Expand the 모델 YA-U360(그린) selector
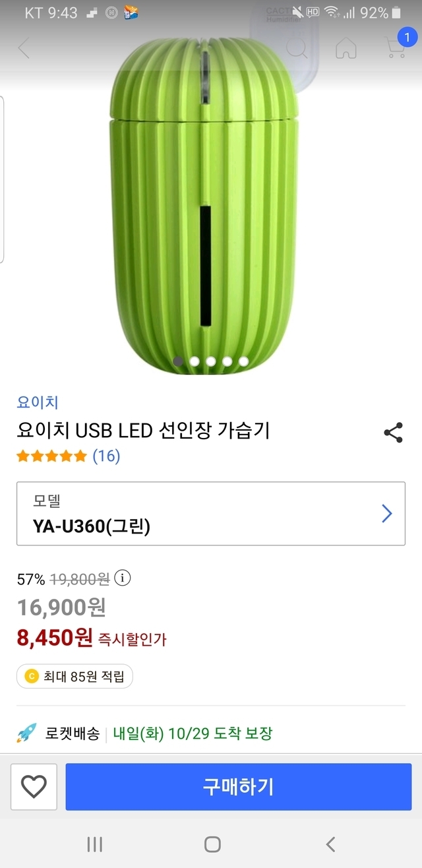This screenshot has width=422, height=868. [x=198, y=514]
